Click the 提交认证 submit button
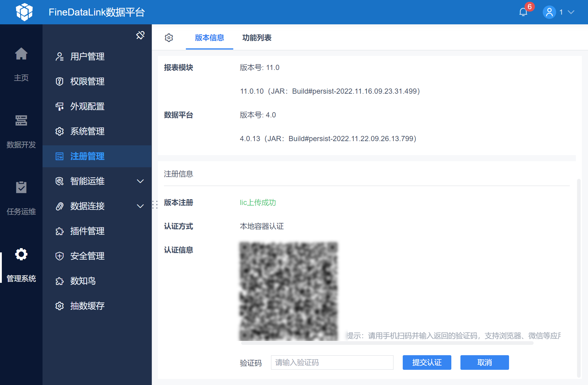588x385 pixels. [x=427, y=362]
